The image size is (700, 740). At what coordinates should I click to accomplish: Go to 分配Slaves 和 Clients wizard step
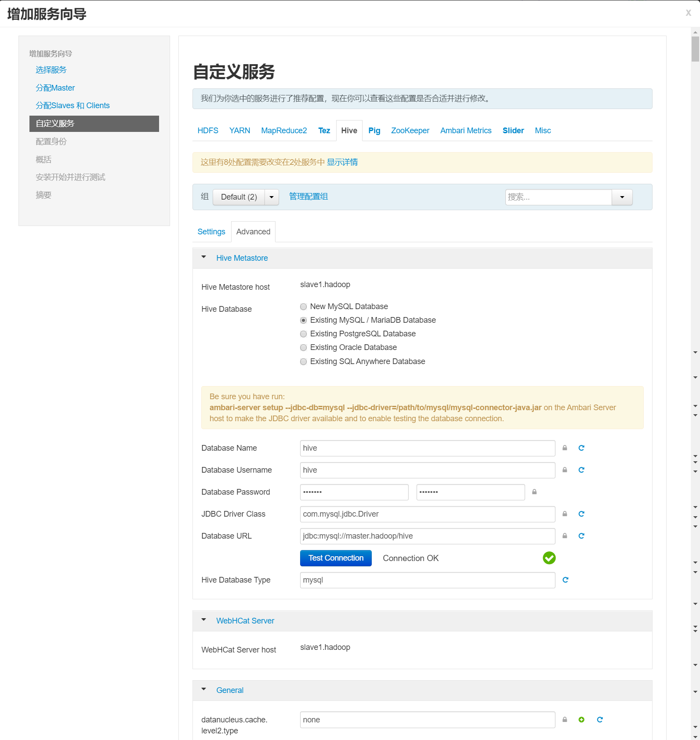point(73,106)
